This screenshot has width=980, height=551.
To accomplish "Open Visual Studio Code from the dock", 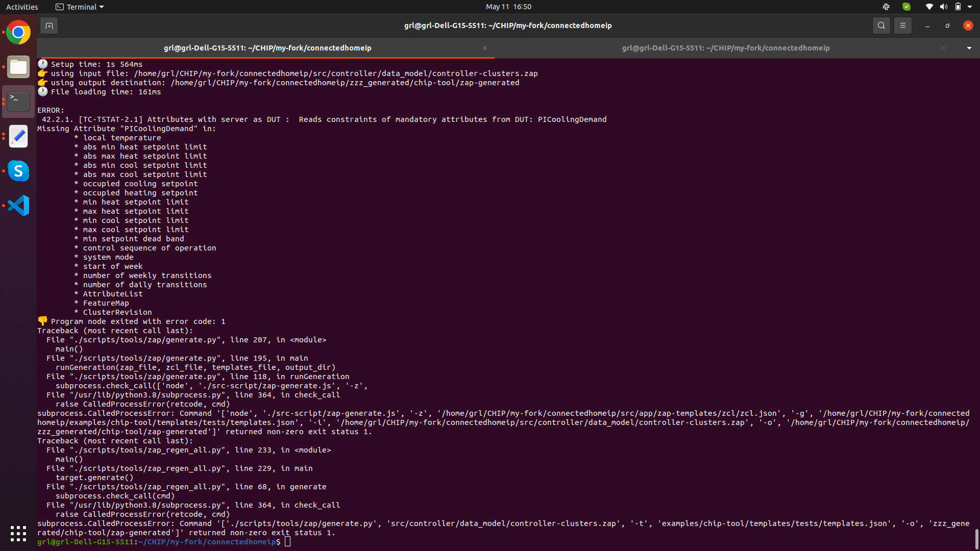I will click(x=18, y=206).
